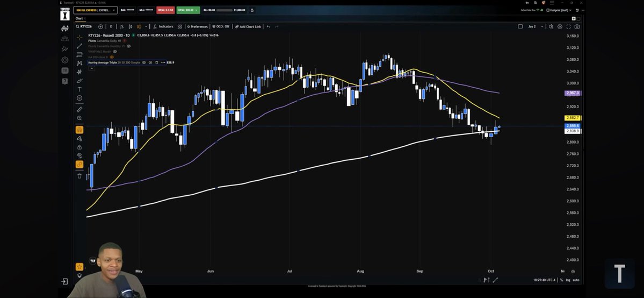The width and height of the screenshot is (644, 298).
Task: Select the Chart tab
Action: pos(79,18)
